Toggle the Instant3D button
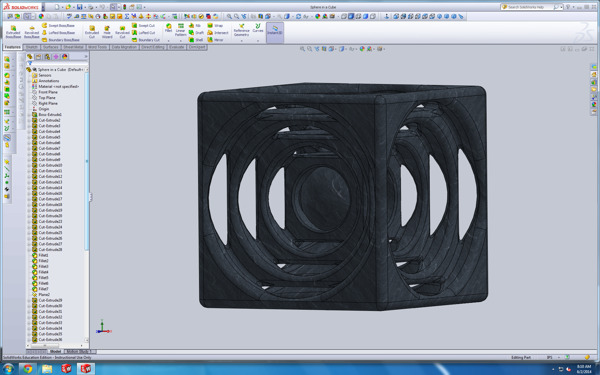 click(x=275, y=32)
